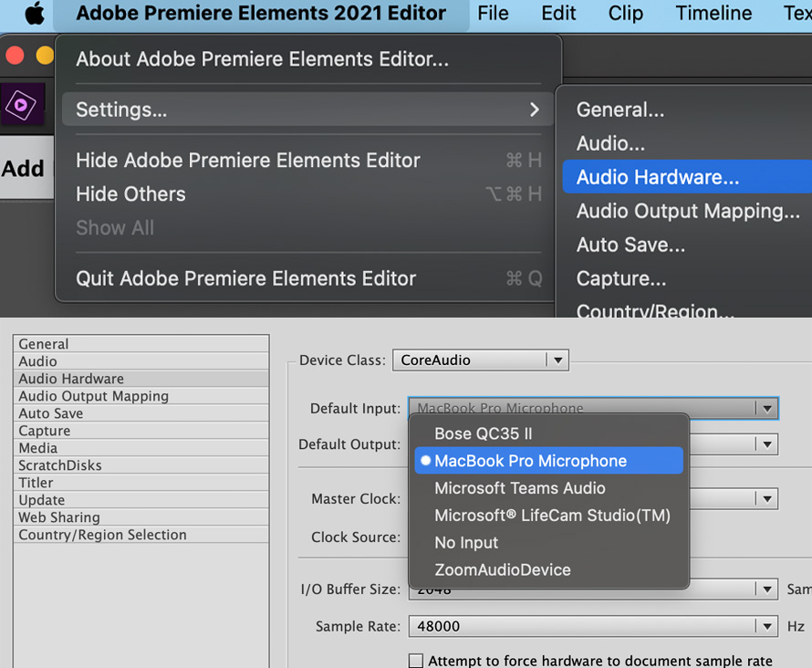Choose Microsoft Teams Audio as input

tap(549, 488)
